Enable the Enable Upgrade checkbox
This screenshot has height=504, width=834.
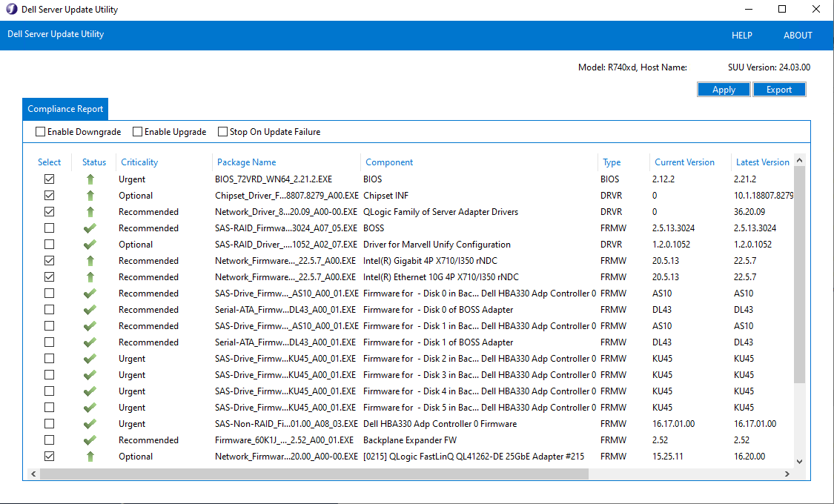point(137,131)
